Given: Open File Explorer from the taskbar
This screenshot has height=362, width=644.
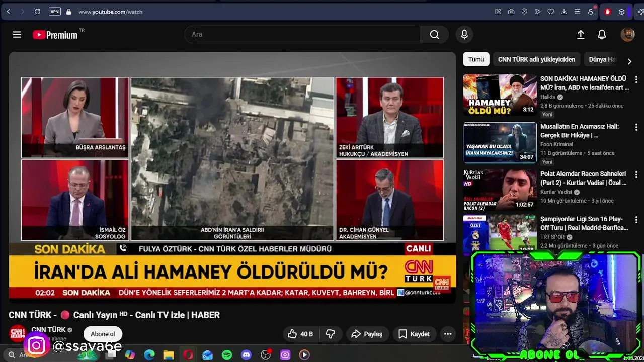Looking at the screenshot, I should coord(169,355).
